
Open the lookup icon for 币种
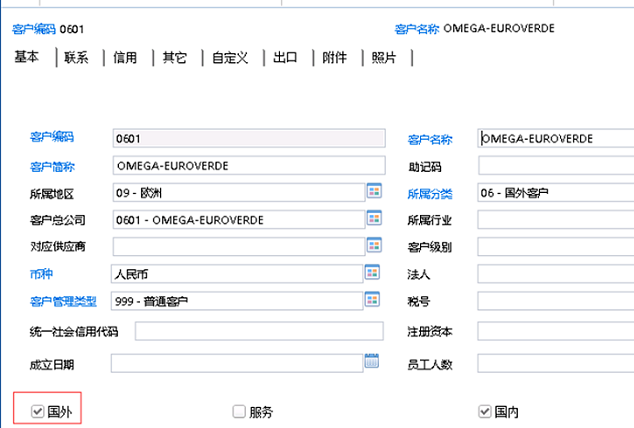pos(372,272)
